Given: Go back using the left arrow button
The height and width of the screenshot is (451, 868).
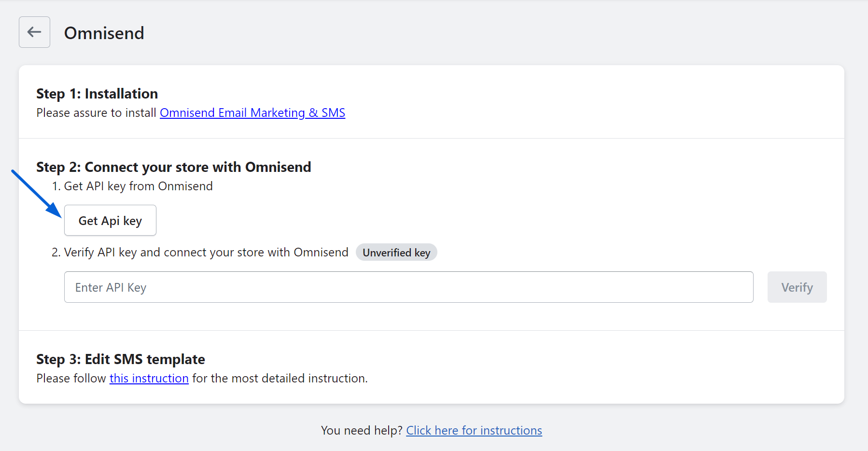Looking at the screenshot, I should point(34,32).
